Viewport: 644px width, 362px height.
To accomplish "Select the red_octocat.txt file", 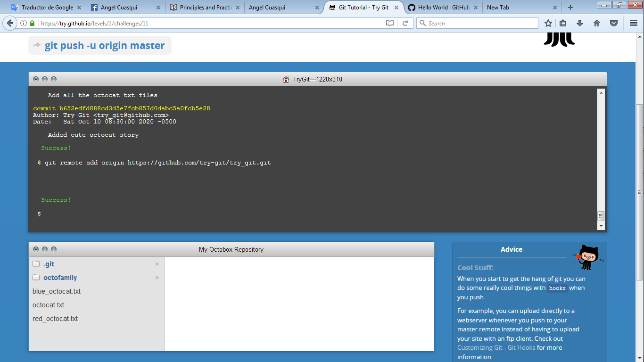I will pyautogui.click(x=55, y=319).
